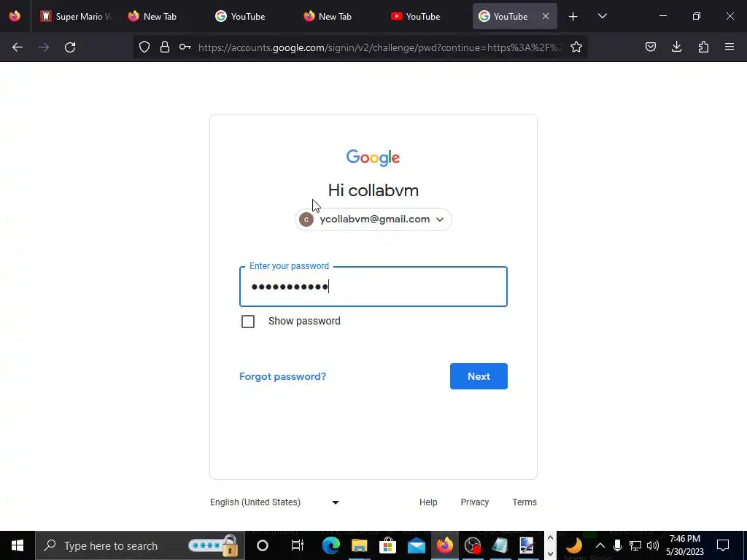View site security lock information

[165, 47]
